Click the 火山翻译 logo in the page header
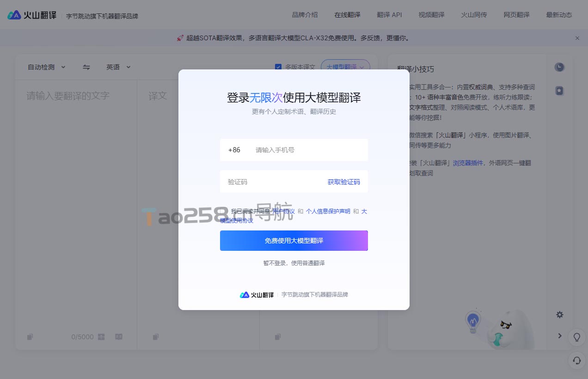 [x=32, y=15]
